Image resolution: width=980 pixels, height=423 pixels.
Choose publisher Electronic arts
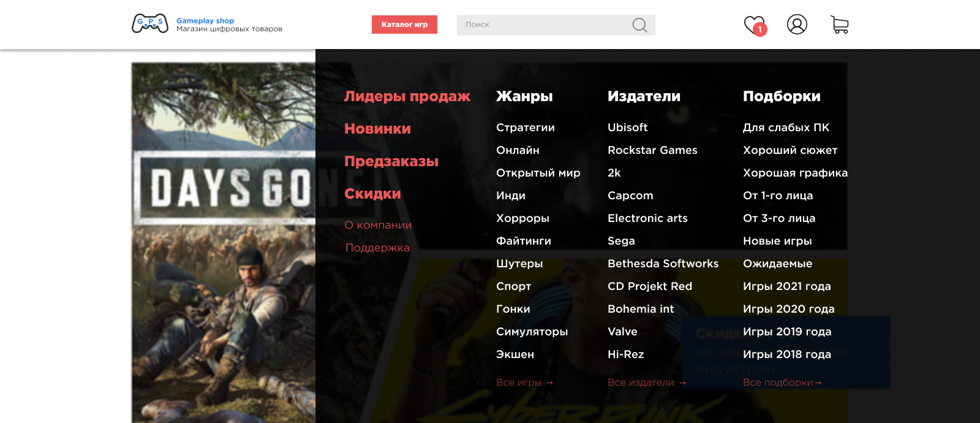pyautogui.click(x=647, y=218)
